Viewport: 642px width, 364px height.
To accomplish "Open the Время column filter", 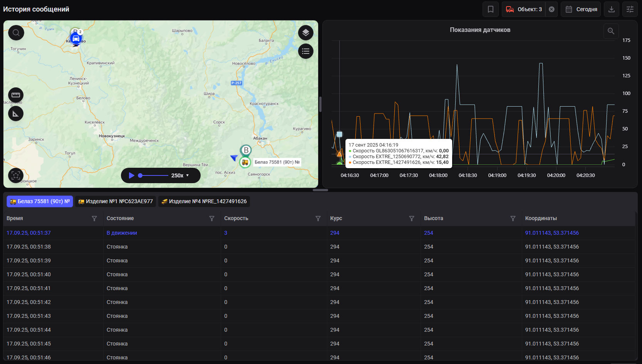I will click(94, 219).
